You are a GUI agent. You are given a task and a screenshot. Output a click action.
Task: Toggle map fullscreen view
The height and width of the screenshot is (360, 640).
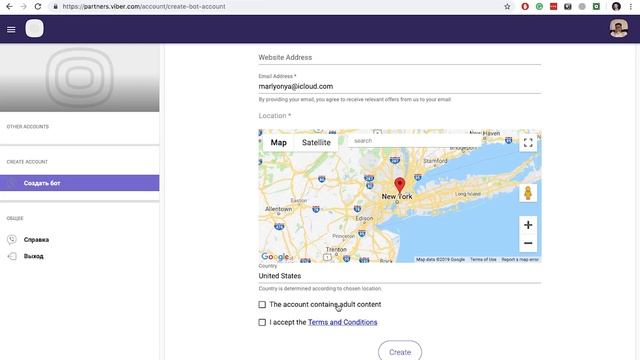(528, 143)
